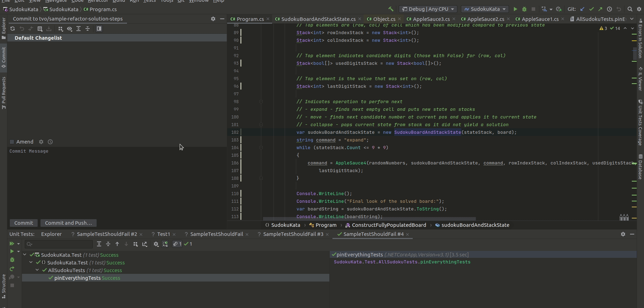Rerun failed tests via circular arrow icon

coord(12,269)
